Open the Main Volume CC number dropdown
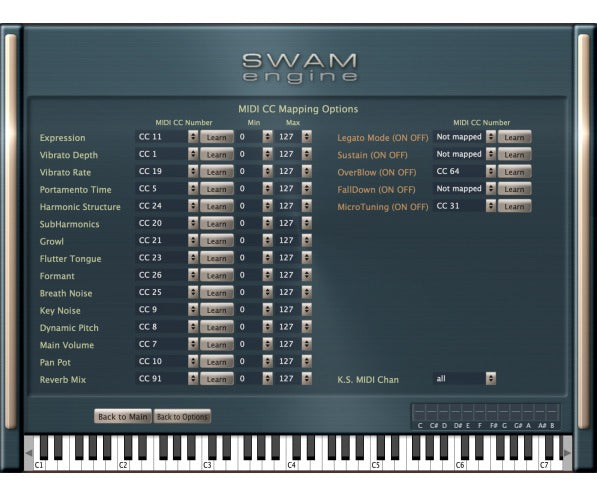 tap(193, 344)
